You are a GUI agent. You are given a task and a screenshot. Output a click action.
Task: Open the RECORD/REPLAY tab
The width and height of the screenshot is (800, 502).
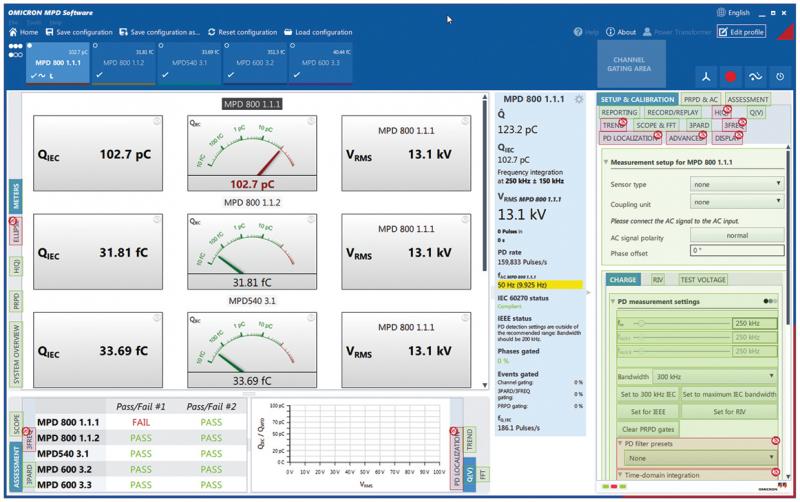click(x=672, y=112)
